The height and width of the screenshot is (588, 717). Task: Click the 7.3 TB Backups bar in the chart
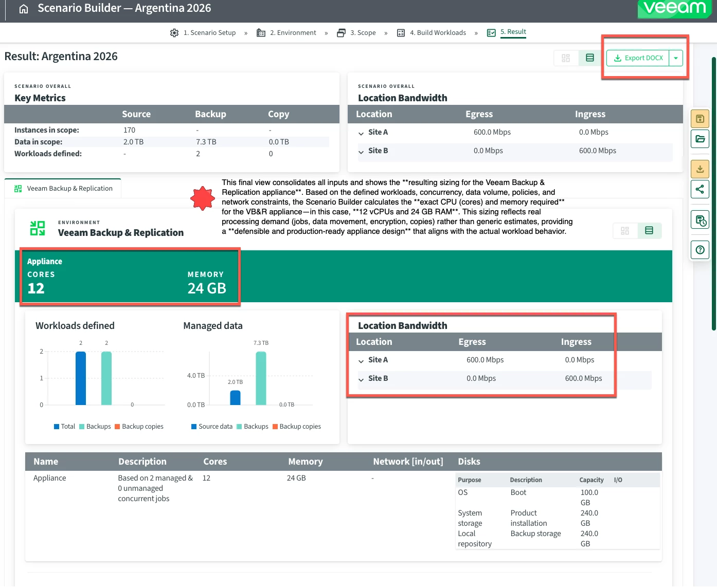click(261, 378)
